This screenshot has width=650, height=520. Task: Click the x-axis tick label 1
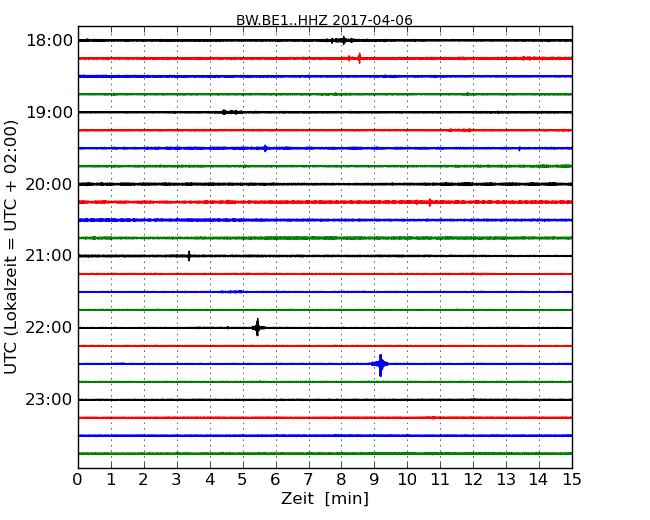[111, 480]
